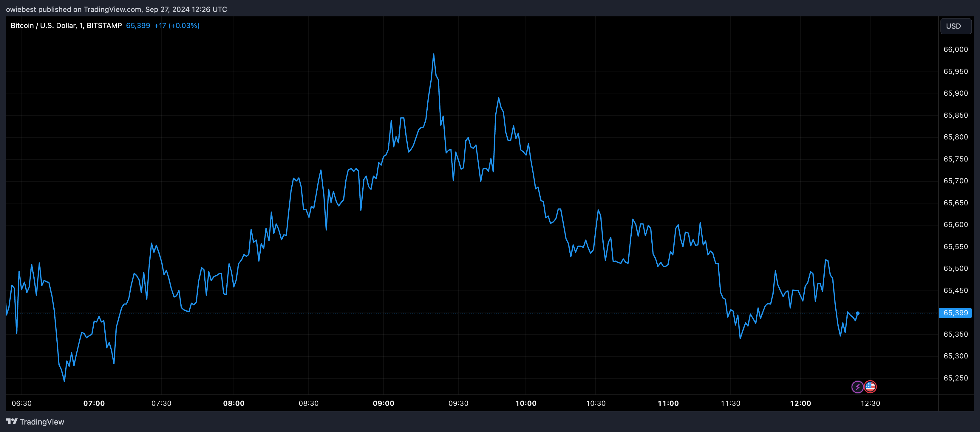Screen dimensions: 980x432
Task: Click the 65,250 price axis label
Action: pos(956,378)
